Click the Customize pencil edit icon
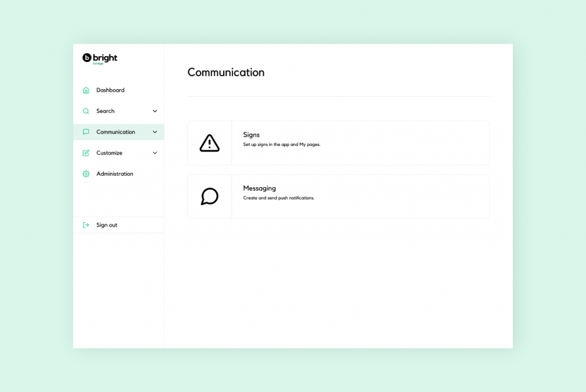The width and height of the screenshot is (586, 392). (86, 153)
